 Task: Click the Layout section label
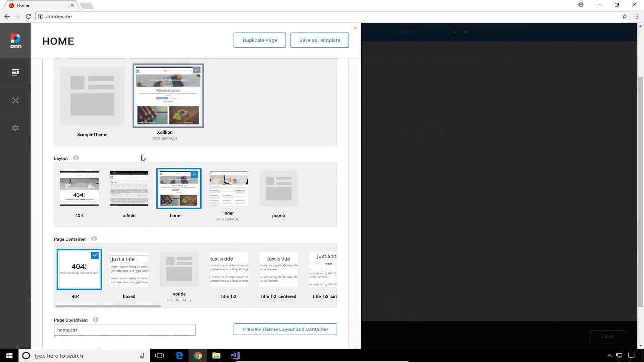(x=61, y=158)
